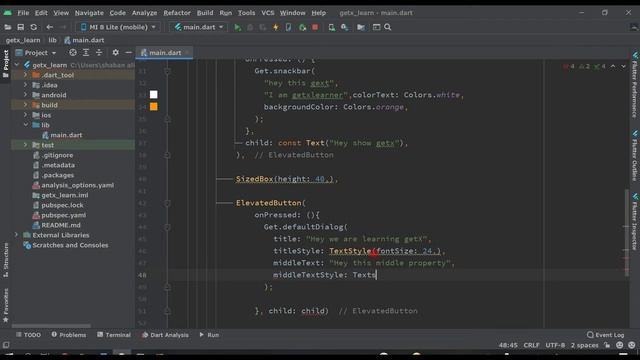Open Project panel settings gear
This screenshot has height=360, width=640.
(116, 53)
